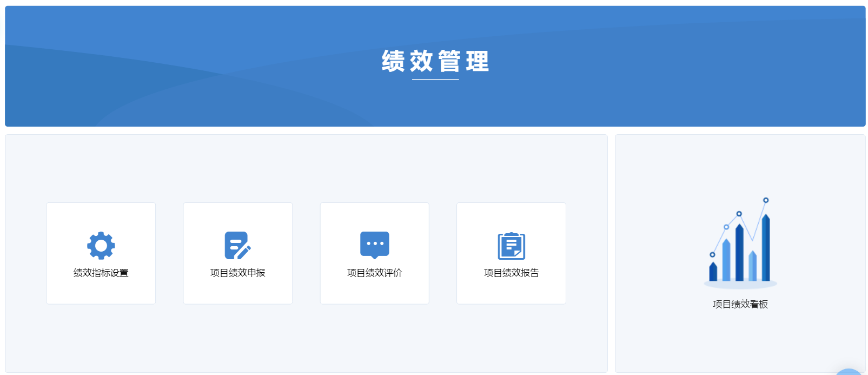Image resolution: width=868 pixels, height=375 pixels.
Task: Click the clipboard icon for 项目绩效报告
Action: pos(511,246)
